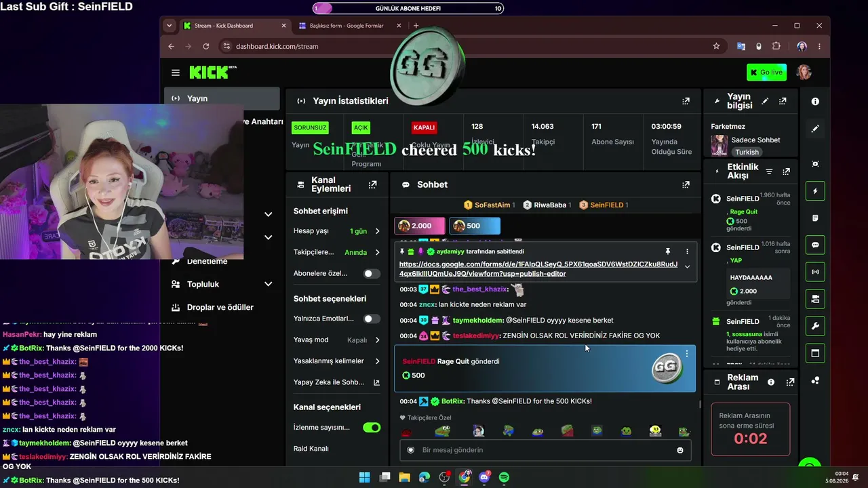
Task: Click the 500 kicks gift badge
Action: click(x=475, y=226)
